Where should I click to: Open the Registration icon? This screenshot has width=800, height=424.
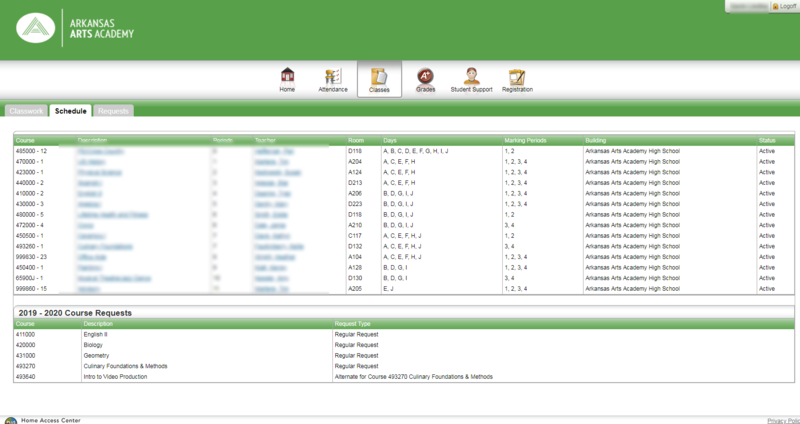click(x=517, y=79)
